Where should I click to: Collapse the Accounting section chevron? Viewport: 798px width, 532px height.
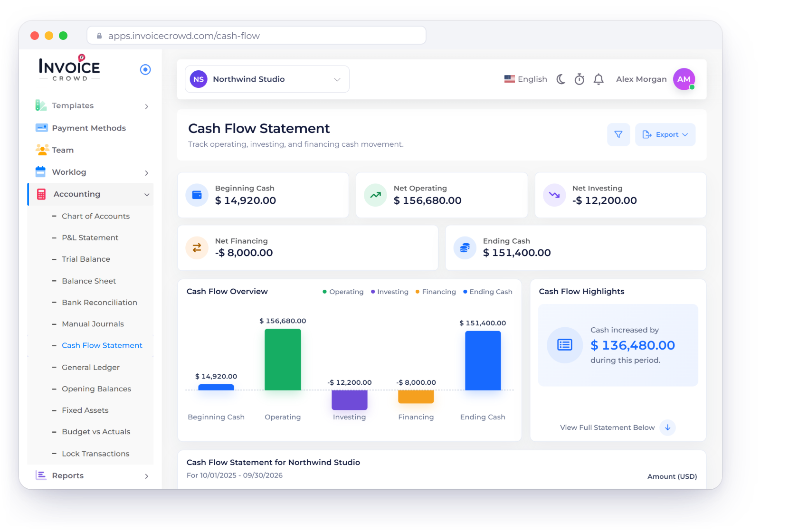coord(147,195)
